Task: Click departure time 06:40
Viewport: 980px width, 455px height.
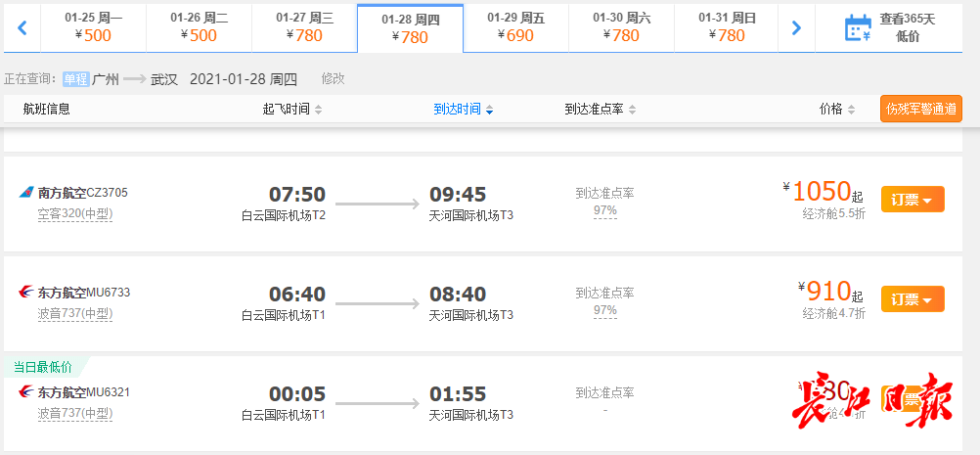Action: [297, 295]
